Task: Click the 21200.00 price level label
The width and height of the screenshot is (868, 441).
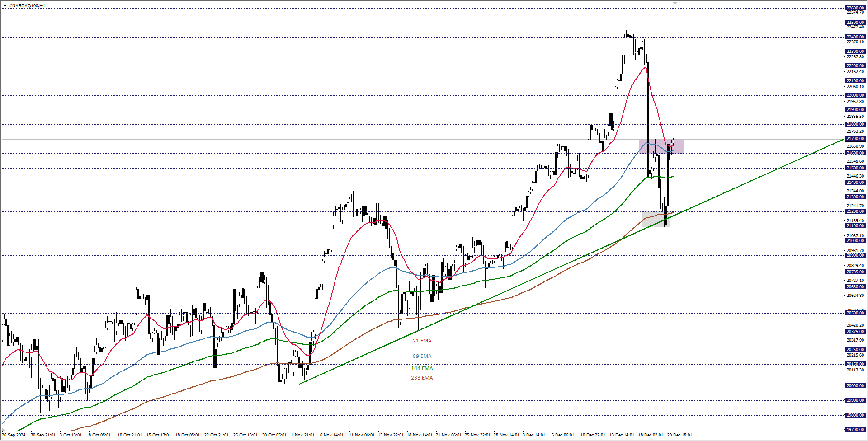Action: coord(855,211)
